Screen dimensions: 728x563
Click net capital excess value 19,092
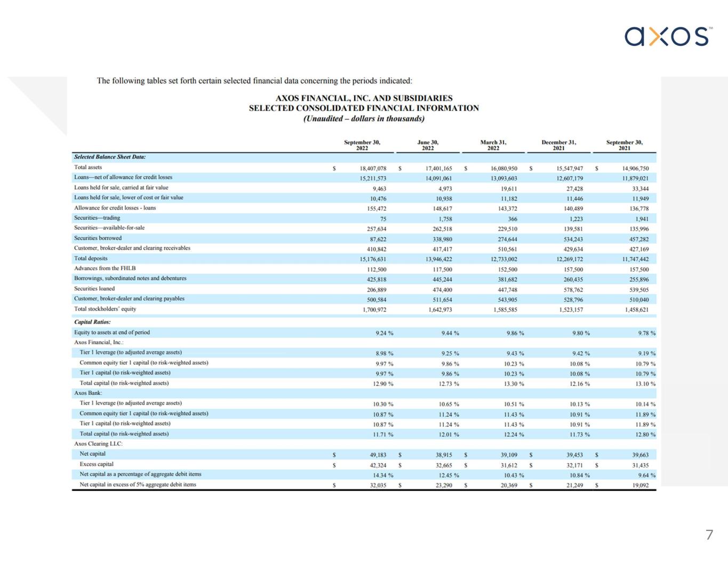[x=641, y=486]
